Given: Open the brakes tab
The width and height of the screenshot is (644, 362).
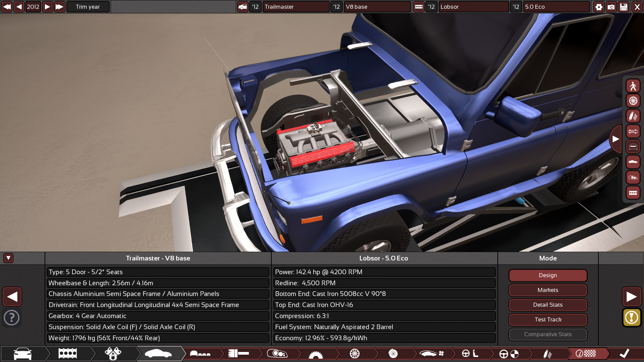Looking at the screenshot, I should coord(393,354).
